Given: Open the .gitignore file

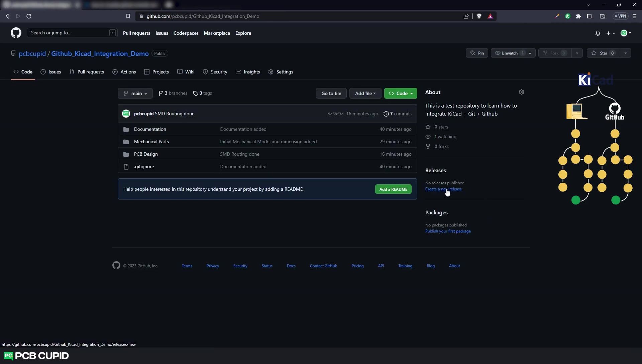Looking at the screenshot, I should [144, 167].
